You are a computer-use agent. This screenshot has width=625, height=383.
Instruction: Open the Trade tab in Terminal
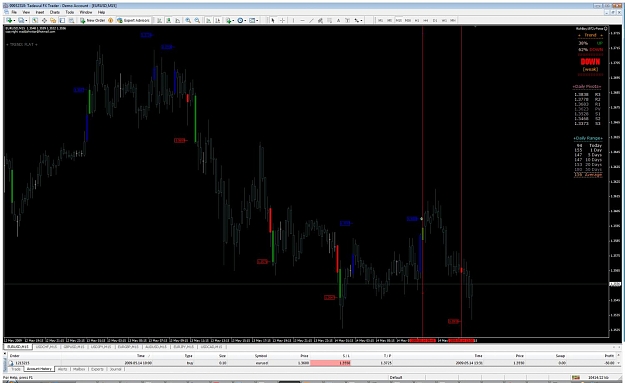click(x=16, y=369)
